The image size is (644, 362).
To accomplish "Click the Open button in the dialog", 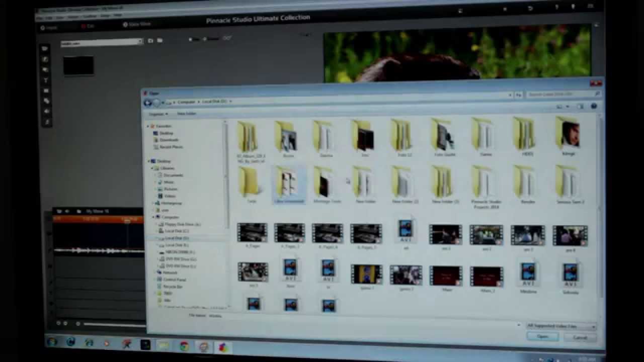I will click(542, 336).
